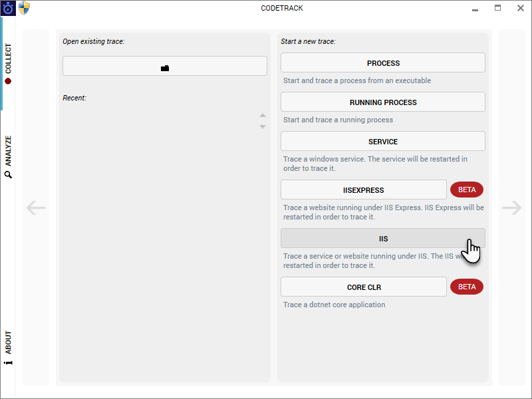Start a RUNNING PROCESS trace
The width and height of the screenshot is (532, 399).
[x=383, y=102]
